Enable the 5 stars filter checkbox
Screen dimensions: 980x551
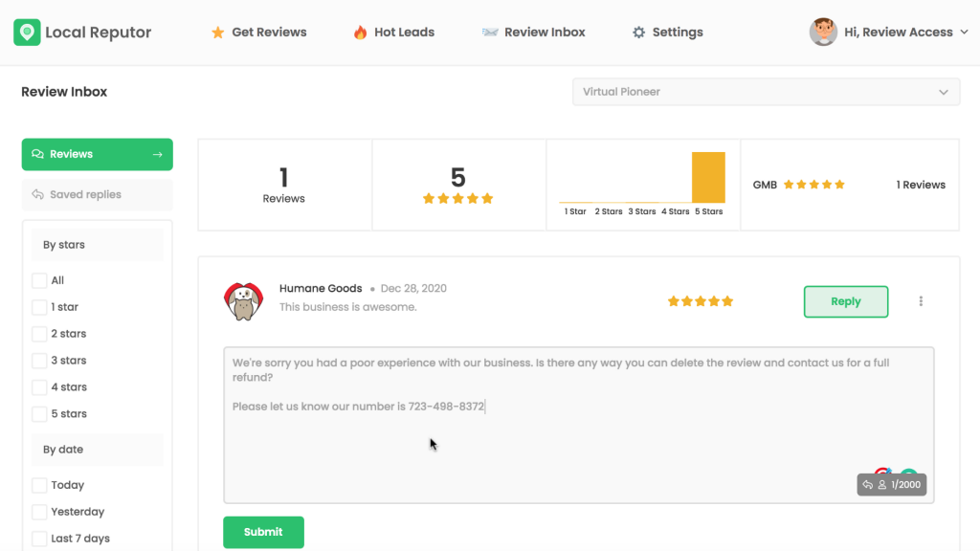click(39, 414)
